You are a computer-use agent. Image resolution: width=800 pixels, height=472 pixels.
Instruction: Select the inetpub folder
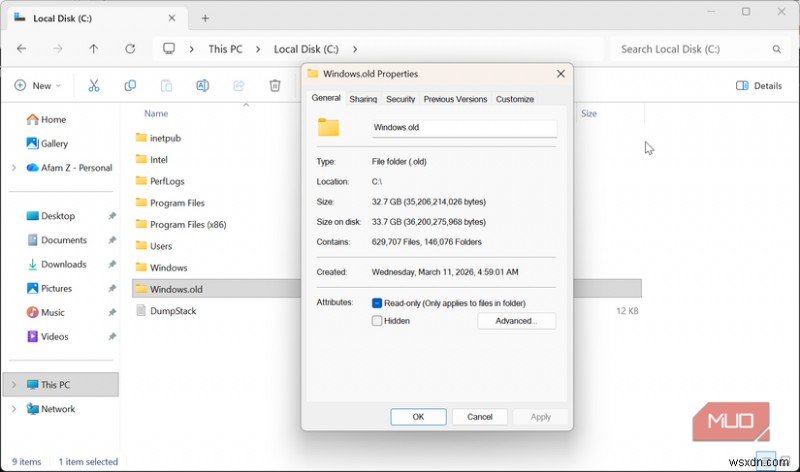(x=159, y=138)
